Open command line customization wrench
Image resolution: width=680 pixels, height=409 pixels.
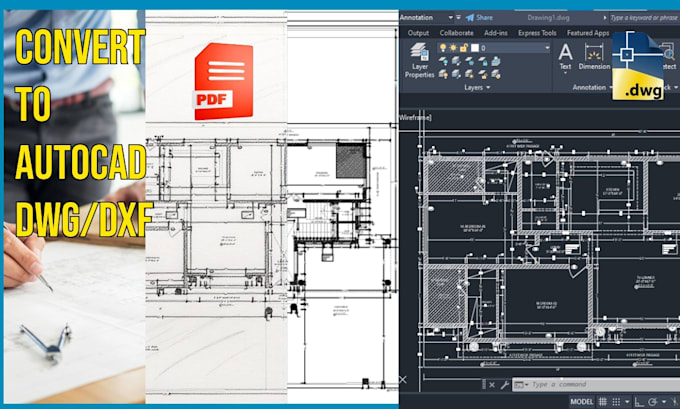coord(504,385)
